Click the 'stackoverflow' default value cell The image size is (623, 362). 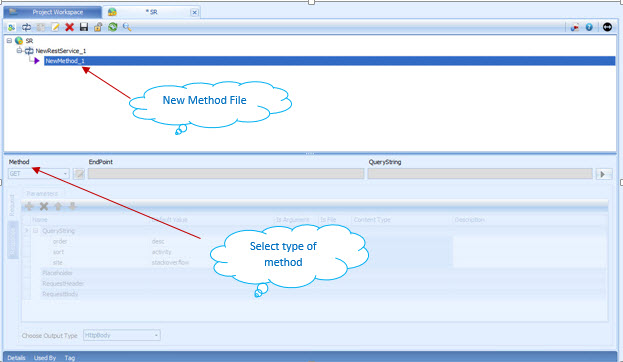click(x=170, y=263)
